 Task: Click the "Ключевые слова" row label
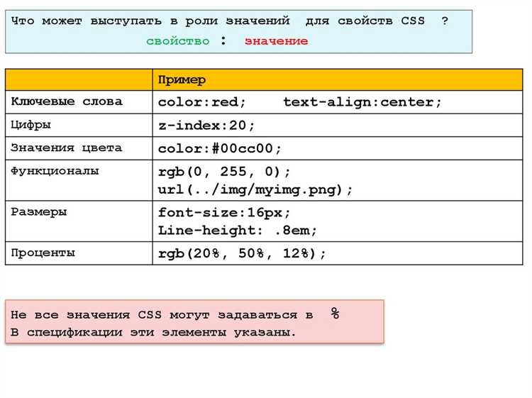pos(67,101)
